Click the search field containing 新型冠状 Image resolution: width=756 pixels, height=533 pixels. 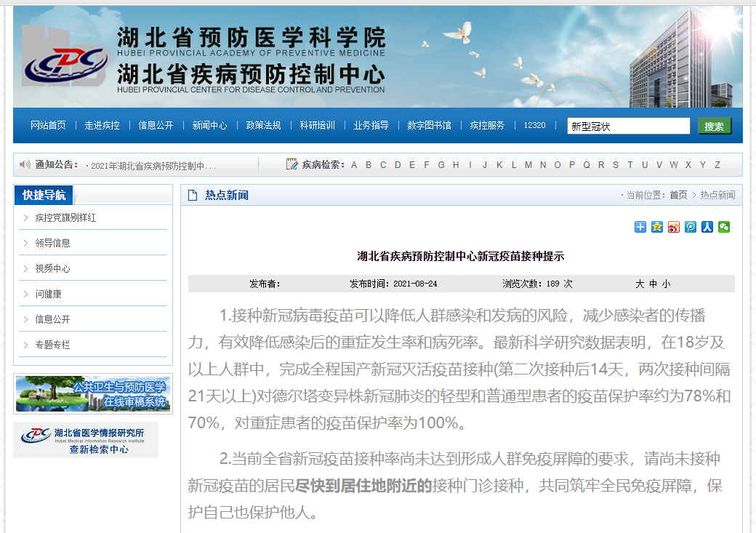[627, 127]
